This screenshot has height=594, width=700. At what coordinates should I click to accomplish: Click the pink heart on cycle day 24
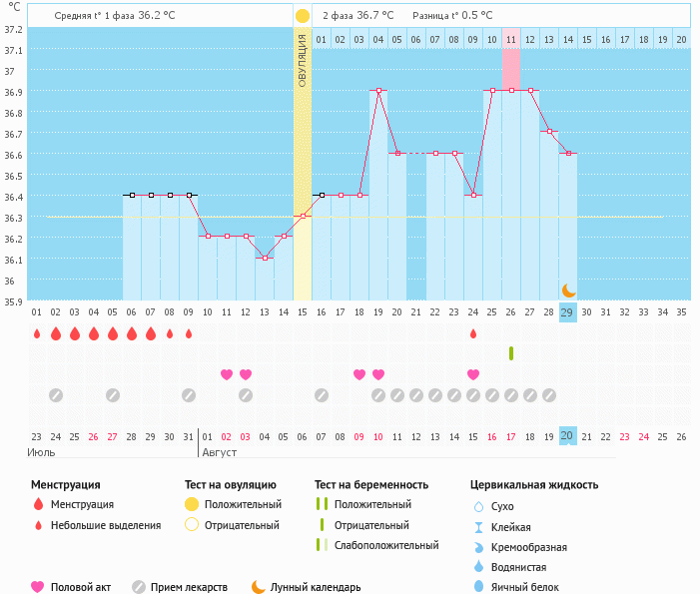[473, 374]
